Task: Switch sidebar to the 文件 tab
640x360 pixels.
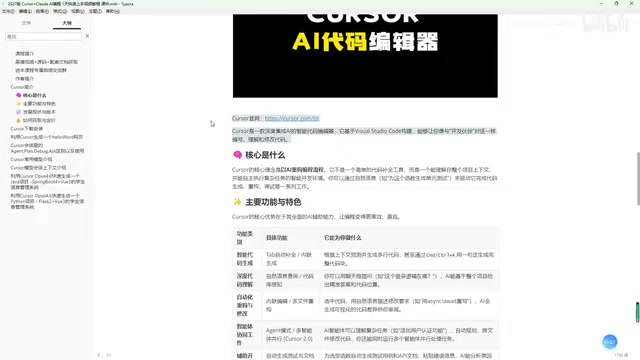Action: 26,23
